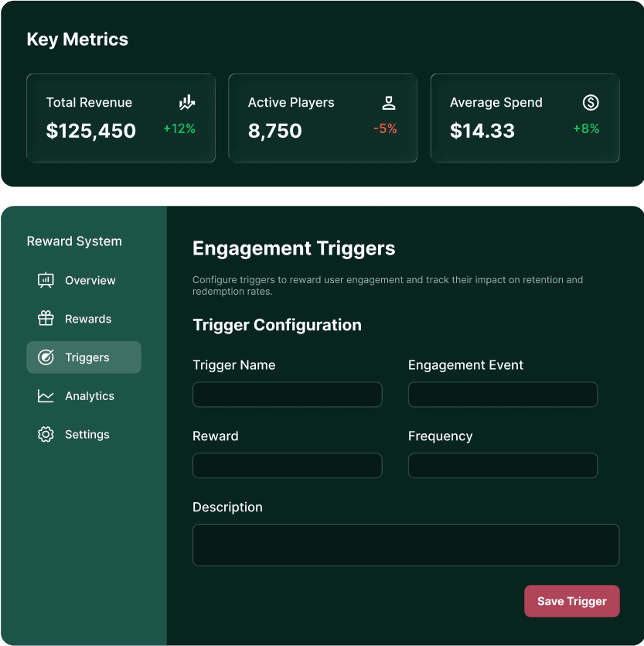Image resolution: width=644 pixels, height=646 pixels.
Task: Click the Triggers target icon
Action: (x=46, y=357)
